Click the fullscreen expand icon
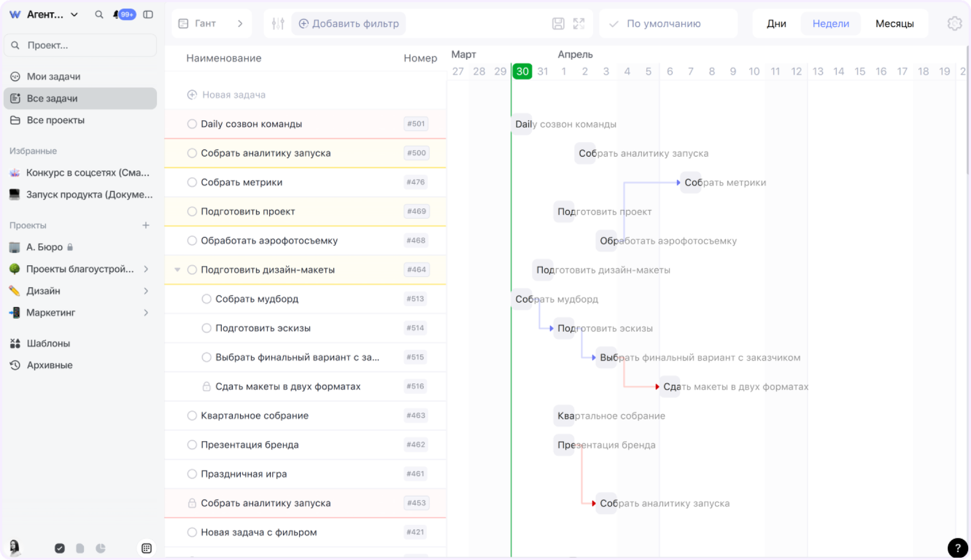 coord(579,23)
